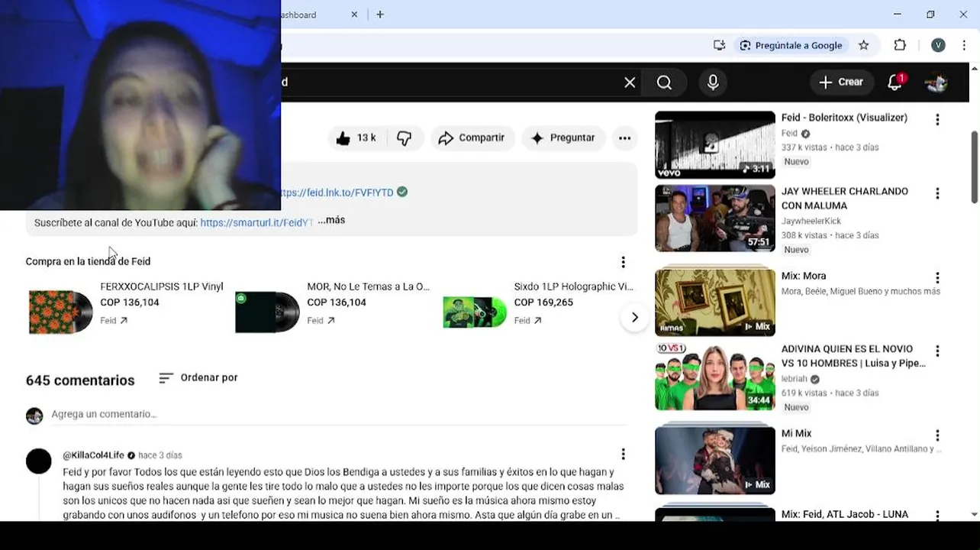Click the 645 comentarios heading
980x550 pixels.
(80, 380)
